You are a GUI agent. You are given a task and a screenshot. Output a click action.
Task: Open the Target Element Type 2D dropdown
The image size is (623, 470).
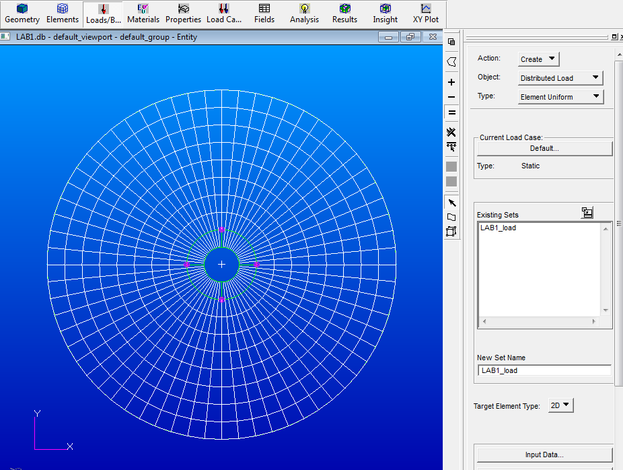(561, 406)
